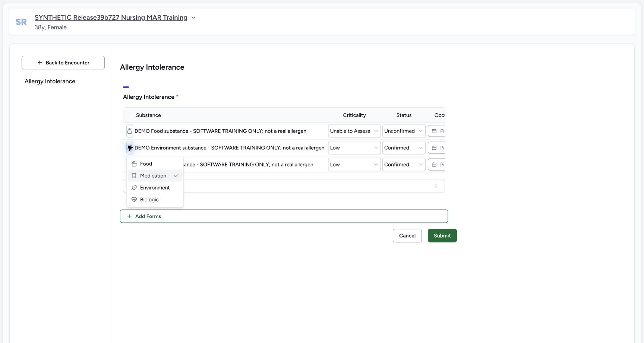Cancel the allergy form
The width and height of the screenshot is (644, 343).
point(407,236)
